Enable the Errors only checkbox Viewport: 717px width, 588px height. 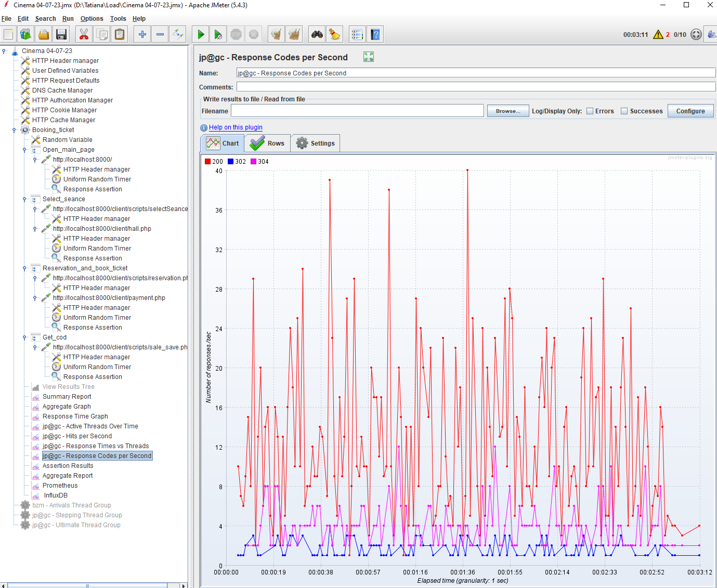point(590,111)
